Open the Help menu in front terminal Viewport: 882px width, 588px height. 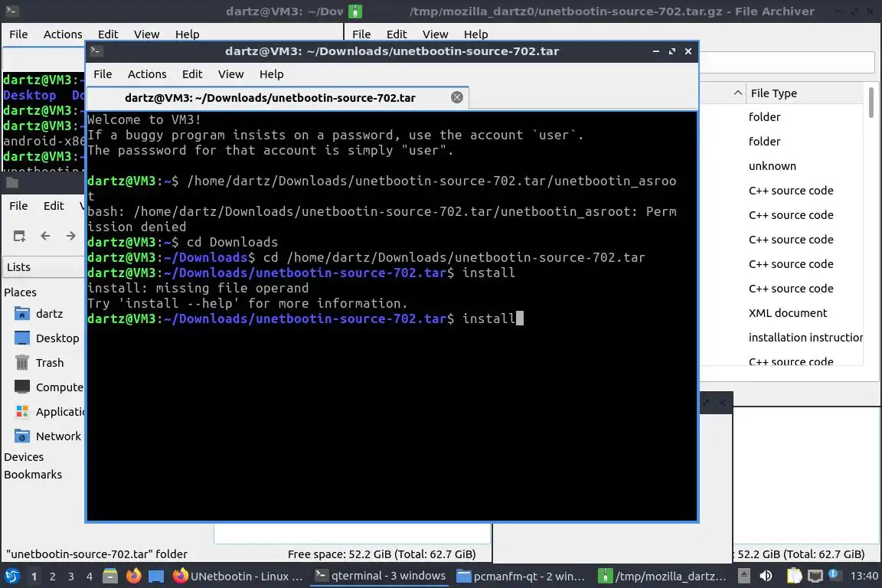tap(271, 74)
